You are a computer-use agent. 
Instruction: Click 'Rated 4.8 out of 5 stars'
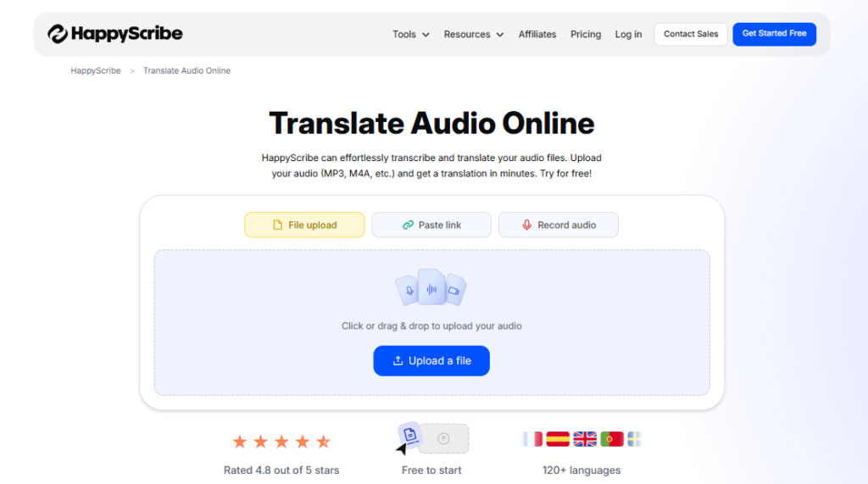click(x=281, y=470)
